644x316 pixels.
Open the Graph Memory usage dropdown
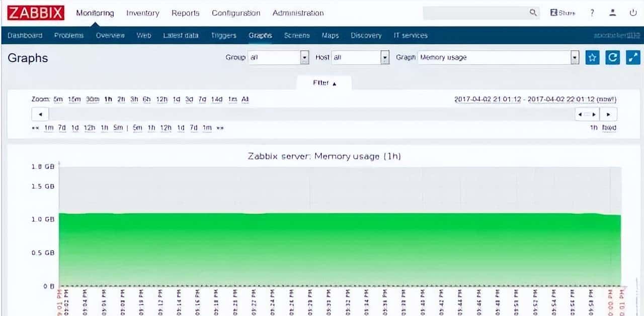[x=499, y=57]
